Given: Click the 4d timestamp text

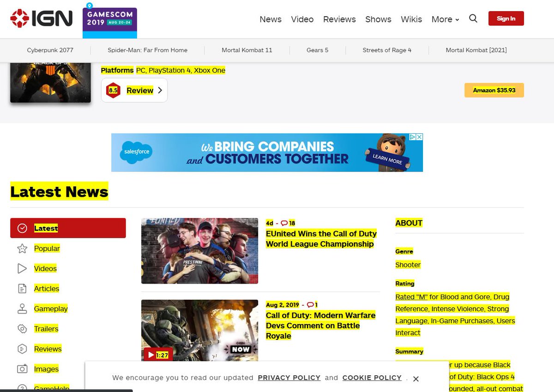Looking at the screenshot, I should 270,223.
